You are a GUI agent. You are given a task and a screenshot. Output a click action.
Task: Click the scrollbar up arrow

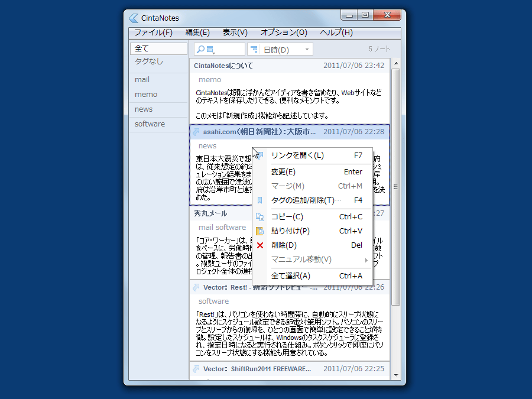(x=396, y=63)
